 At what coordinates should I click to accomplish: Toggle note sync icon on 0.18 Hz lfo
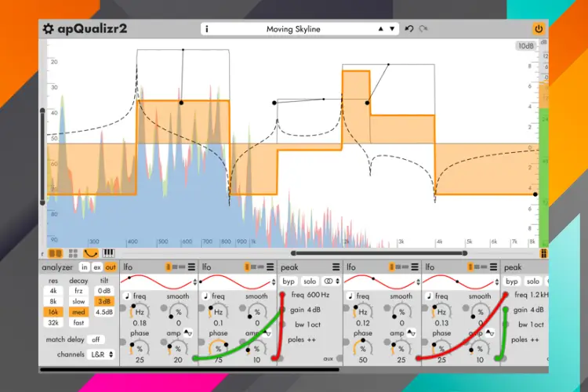(x=127, y=296)
